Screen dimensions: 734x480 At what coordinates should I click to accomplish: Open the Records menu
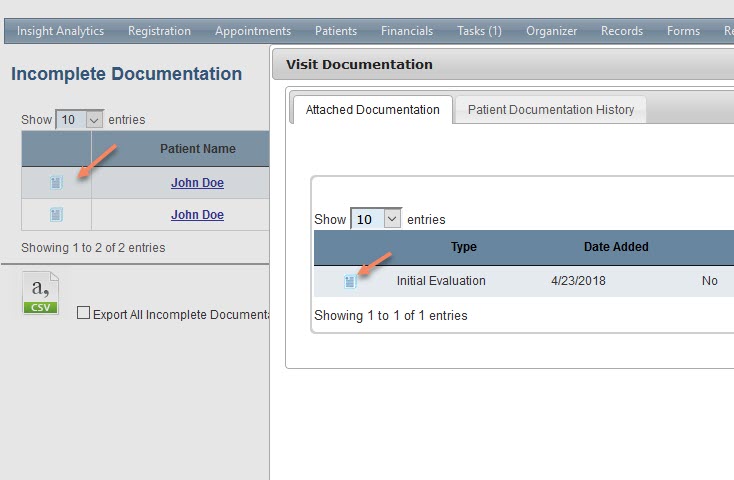pyautogui.click(x=622, y=31)
